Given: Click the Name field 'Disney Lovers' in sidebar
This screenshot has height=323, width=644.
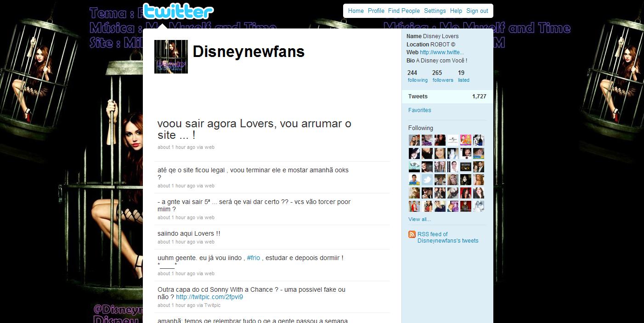Looking at the screenshot, I should click(441, 36).
